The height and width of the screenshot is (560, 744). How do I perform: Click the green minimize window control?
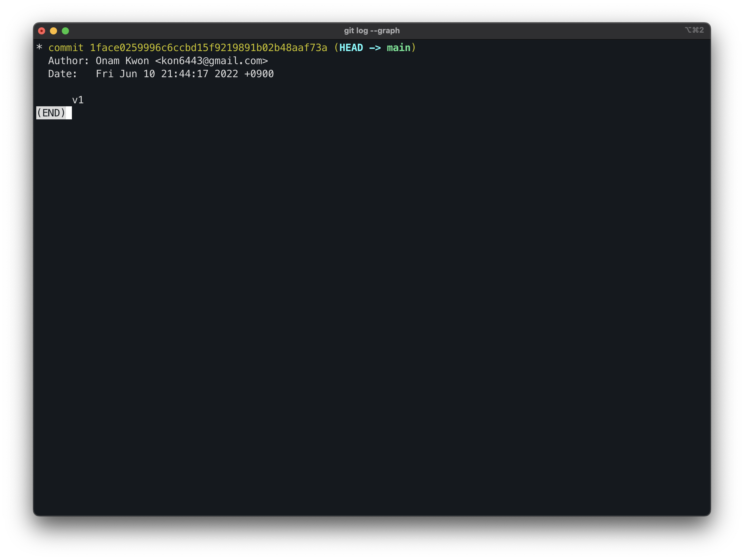65,31
